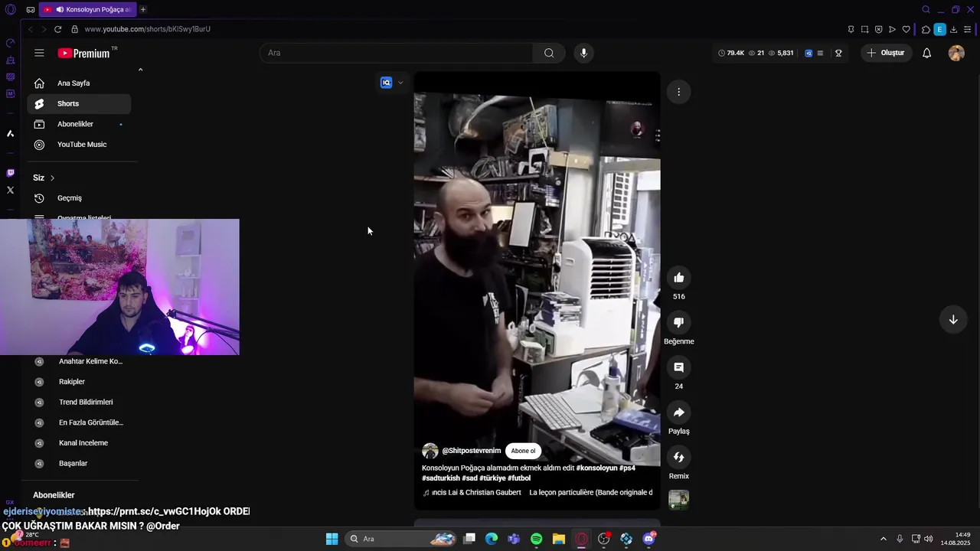980x551 pixels.
Task: Click the vidIQ logo in the stats bar
Action: coord(808,53)
